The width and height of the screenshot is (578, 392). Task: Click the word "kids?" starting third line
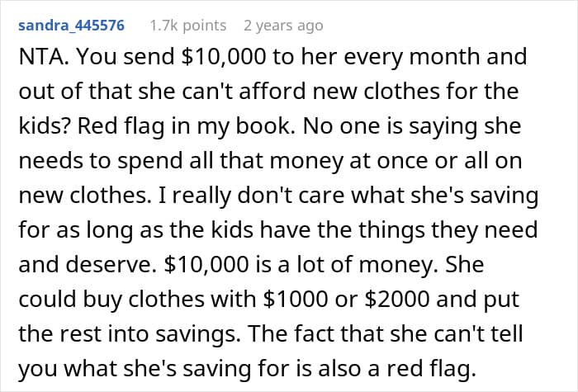coord(45,125)
